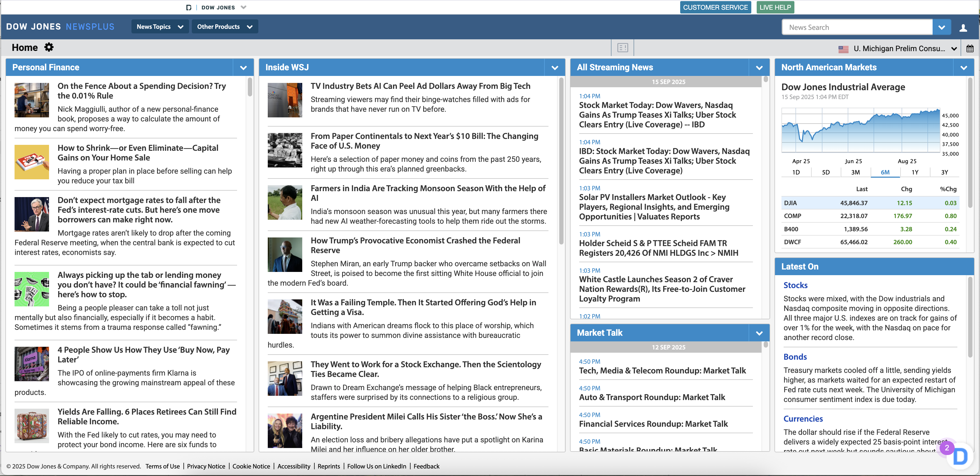
Task: Click the layout toggle icon beside Home
Action: [x=622, y=48]
